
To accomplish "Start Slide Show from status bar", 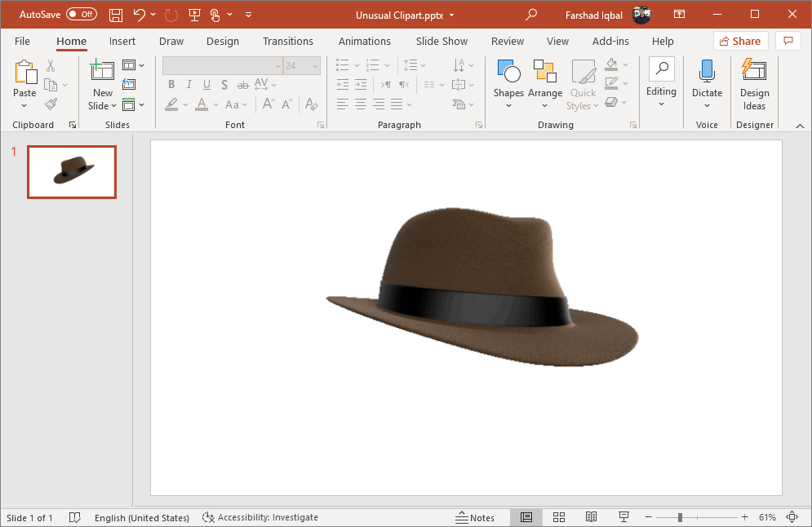I will tap(623, 517).
